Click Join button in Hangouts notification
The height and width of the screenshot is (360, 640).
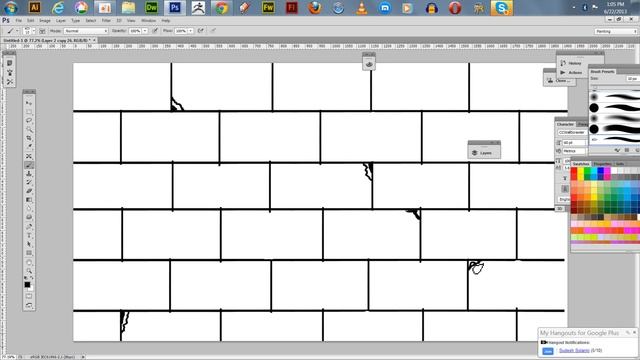coord(547,351)
